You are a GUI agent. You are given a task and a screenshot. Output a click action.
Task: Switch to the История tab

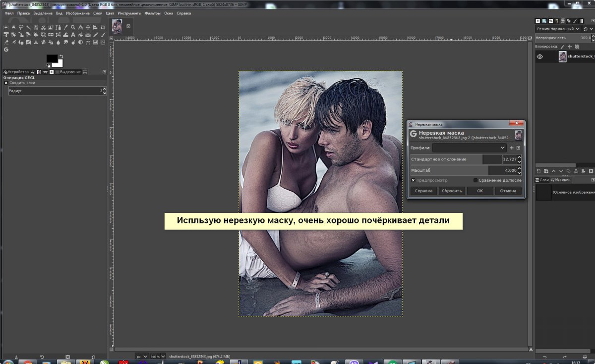[x=562, y=180]
